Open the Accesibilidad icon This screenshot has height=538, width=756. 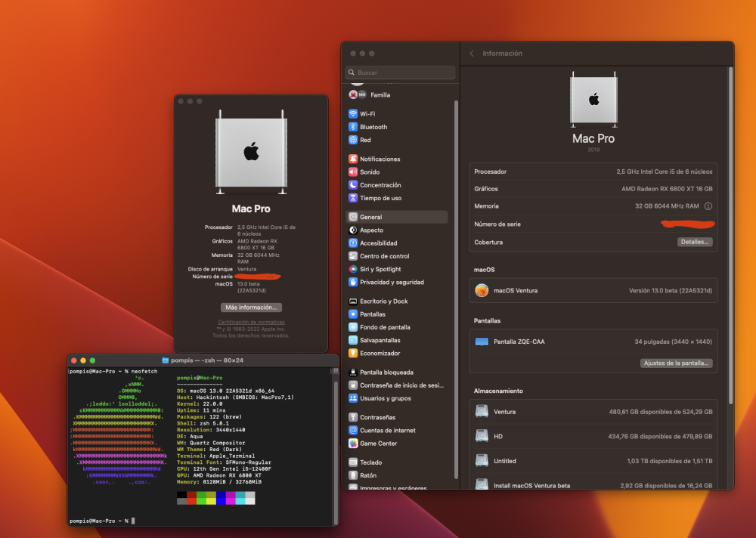pos(353,243)
